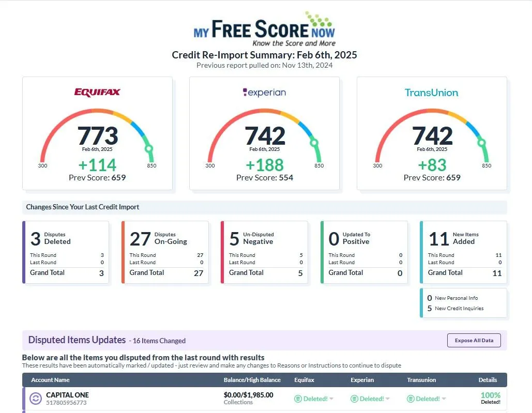Click Grand Total in the Disputes Deleted card
Image resolution: width=532 pixels, height=413 pixels.
pyautogui.click(x=47, y=272)
